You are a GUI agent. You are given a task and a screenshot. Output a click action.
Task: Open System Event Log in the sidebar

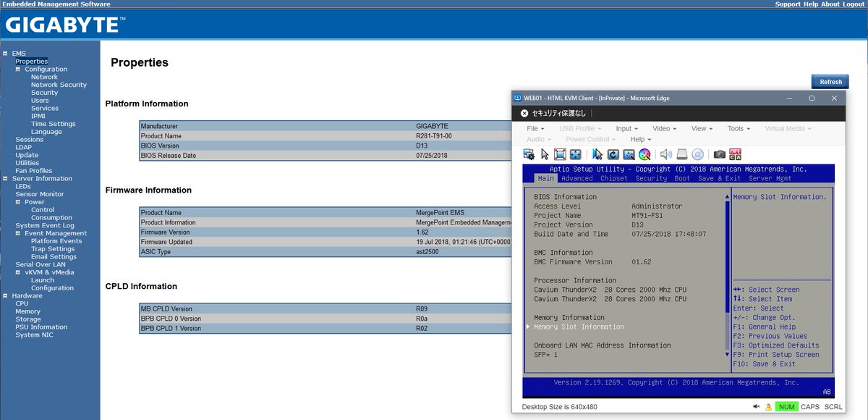click(x=44, y=225)
